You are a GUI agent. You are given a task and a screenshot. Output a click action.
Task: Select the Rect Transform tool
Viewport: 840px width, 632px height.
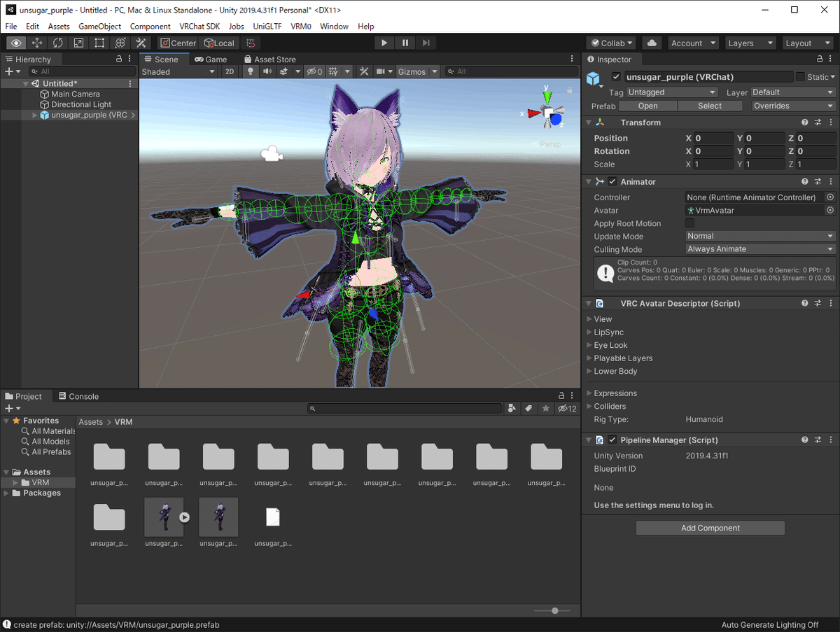point(99,43)
